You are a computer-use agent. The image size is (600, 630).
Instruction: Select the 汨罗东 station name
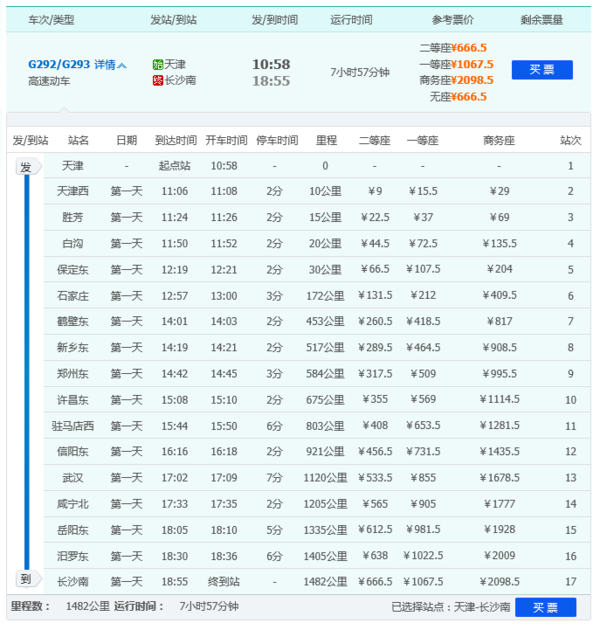pyautogui.click(x=73, y=556)
